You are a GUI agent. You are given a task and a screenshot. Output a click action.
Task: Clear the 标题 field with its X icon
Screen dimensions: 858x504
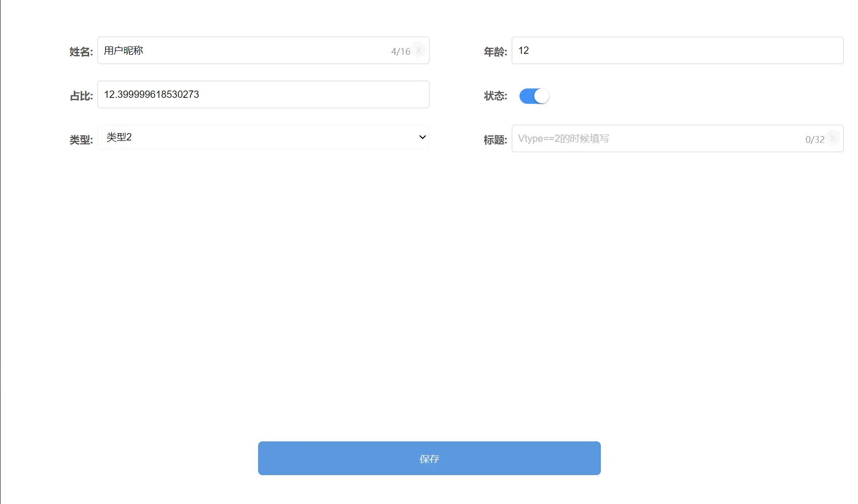(x=833, y=138)
